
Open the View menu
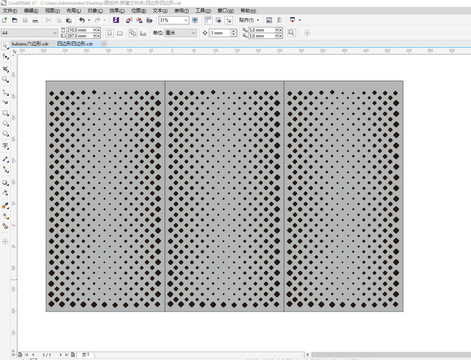[x=52, y=11]
